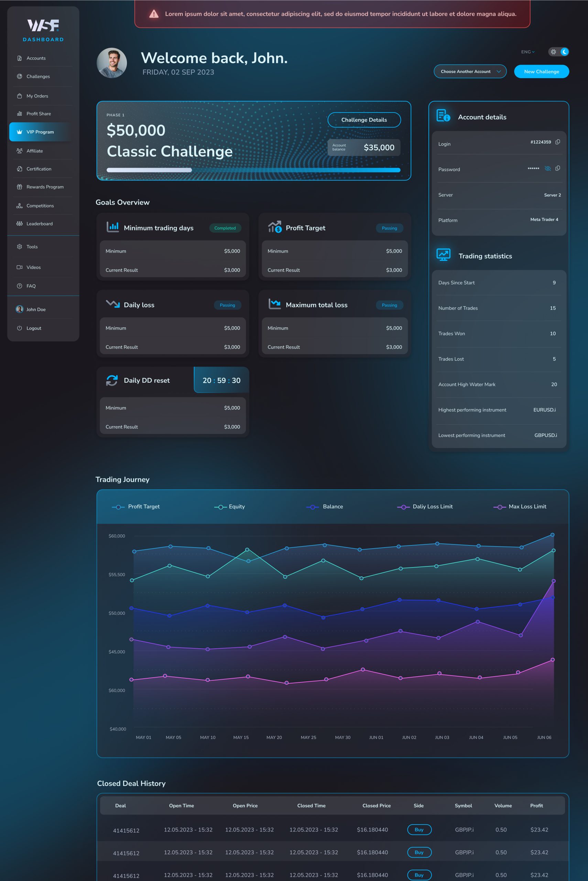The height and width of the screenshot is (881, 588).
Task: Click the Daily loss downward arrow icon
Action: pos(112,304)
